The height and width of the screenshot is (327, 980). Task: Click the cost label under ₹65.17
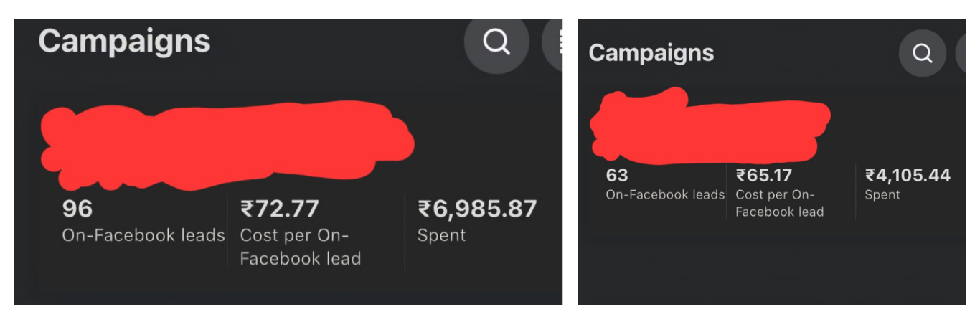click(x=779, y=203)
